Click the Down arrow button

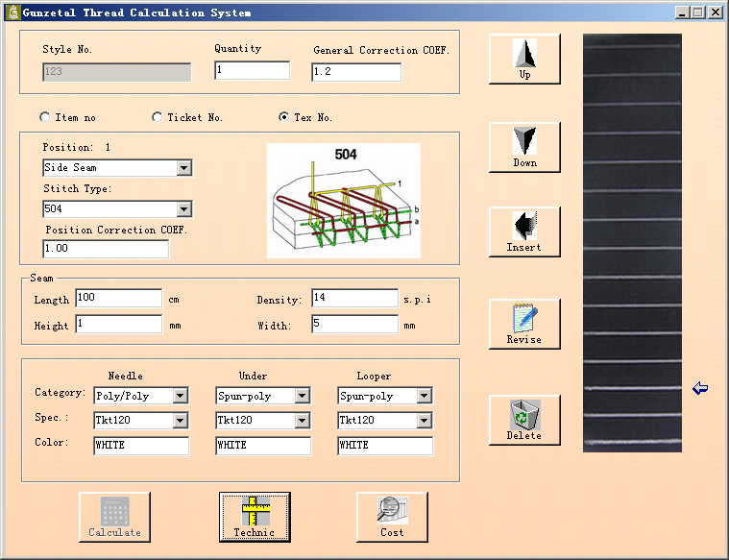[x=524, y=147]
